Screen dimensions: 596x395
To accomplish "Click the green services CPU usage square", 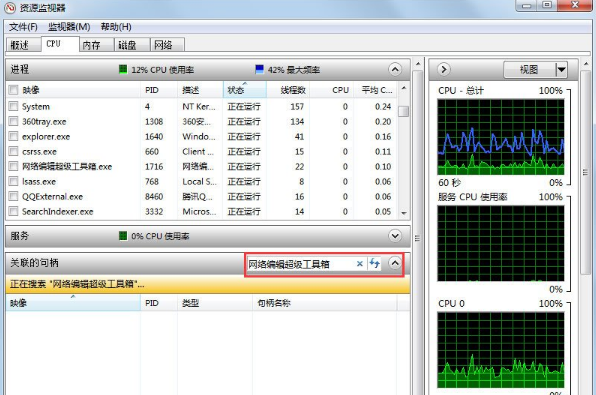I will pos(123,236).
